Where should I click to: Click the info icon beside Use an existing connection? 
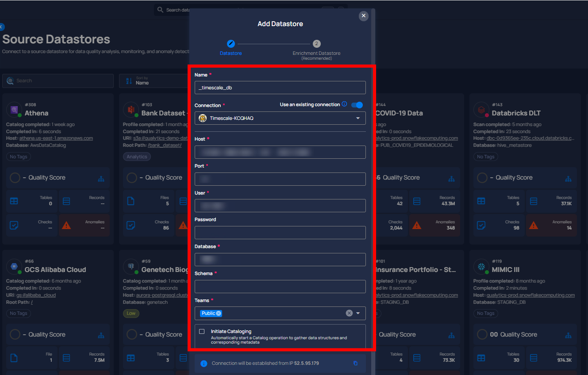point(344,104)
